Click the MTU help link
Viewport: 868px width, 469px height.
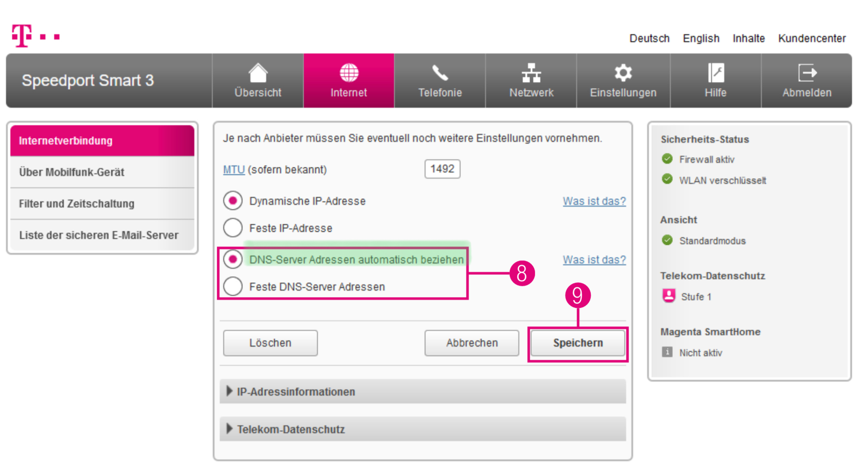pos(234,169)
